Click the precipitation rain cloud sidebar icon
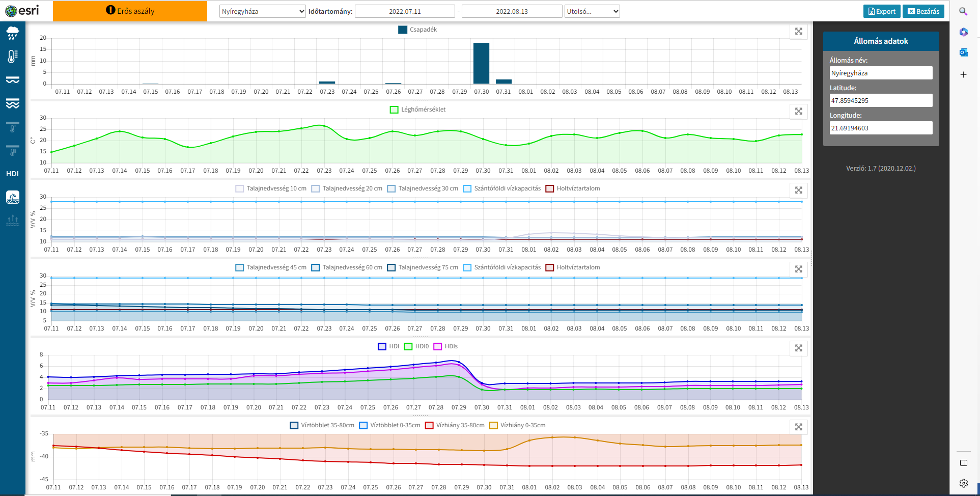 [13, 34]
